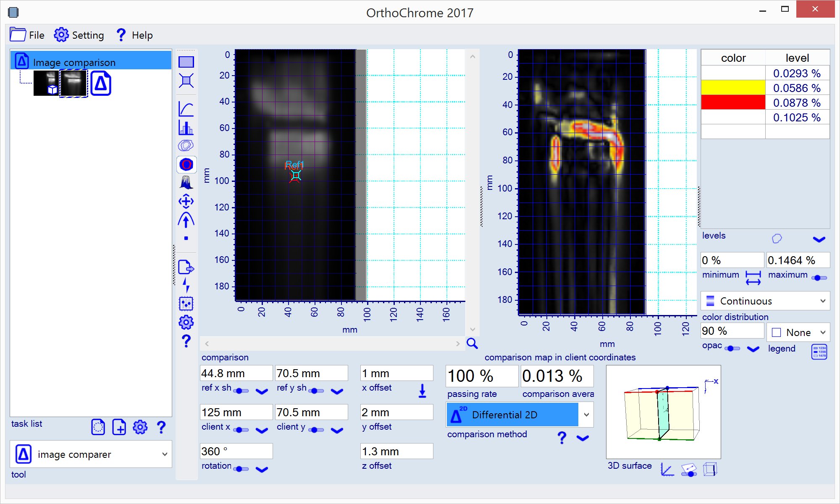Click the line profile curve tool icon
Screen dimensions: 840x504
[x=186, y=109]
